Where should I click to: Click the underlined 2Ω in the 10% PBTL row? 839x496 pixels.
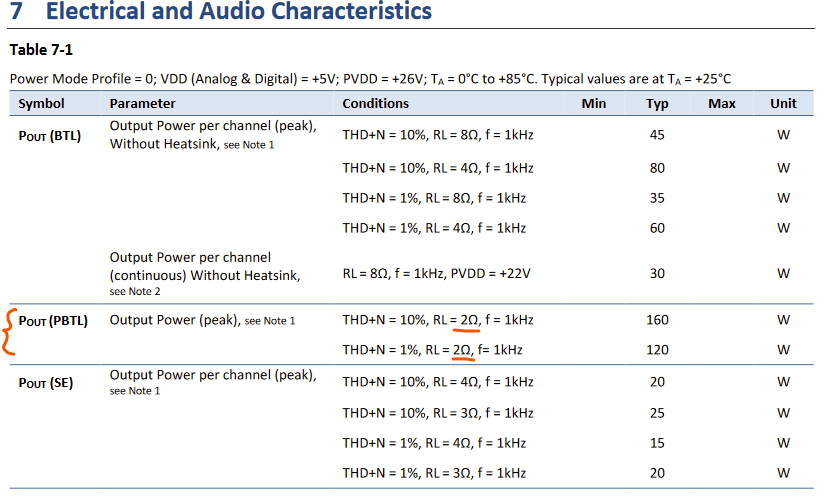coord(469,320)
